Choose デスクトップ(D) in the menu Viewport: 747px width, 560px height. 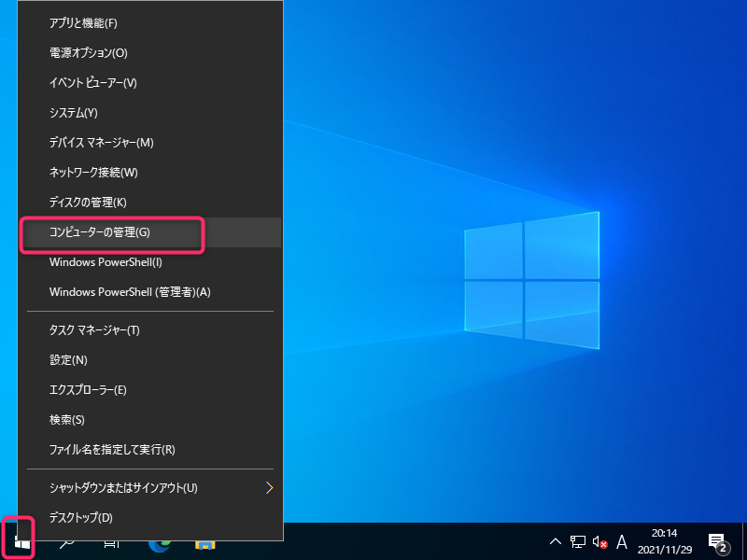click(150, 518)
